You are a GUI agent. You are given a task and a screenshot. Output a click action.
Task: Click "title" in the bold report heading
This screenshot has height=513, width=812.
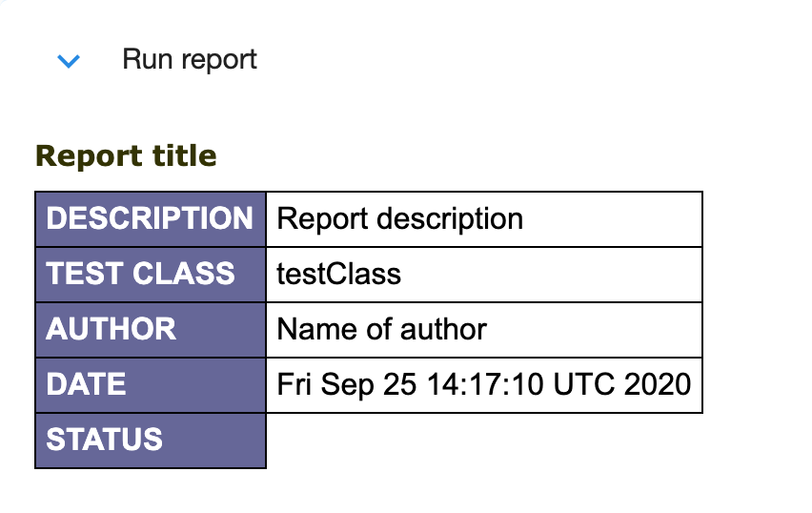(184, 155)
